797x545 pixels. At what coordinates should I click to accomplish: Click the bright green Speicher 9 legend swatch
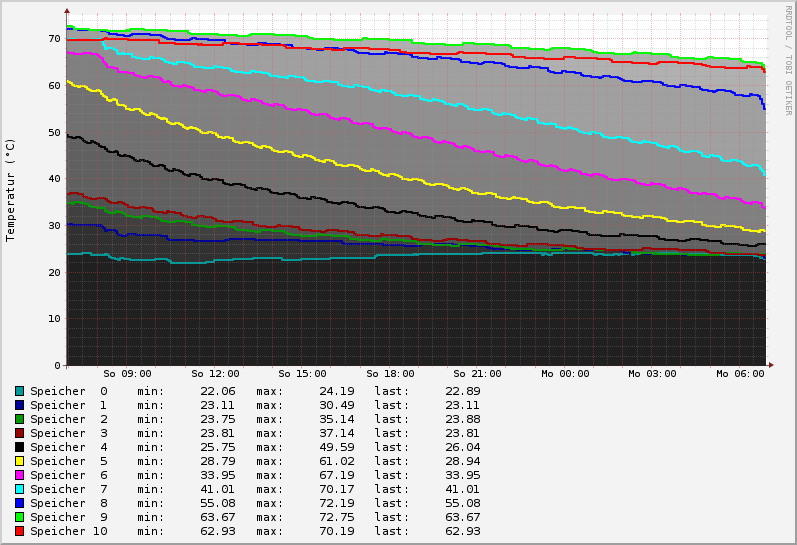click(x=19, y=517)
